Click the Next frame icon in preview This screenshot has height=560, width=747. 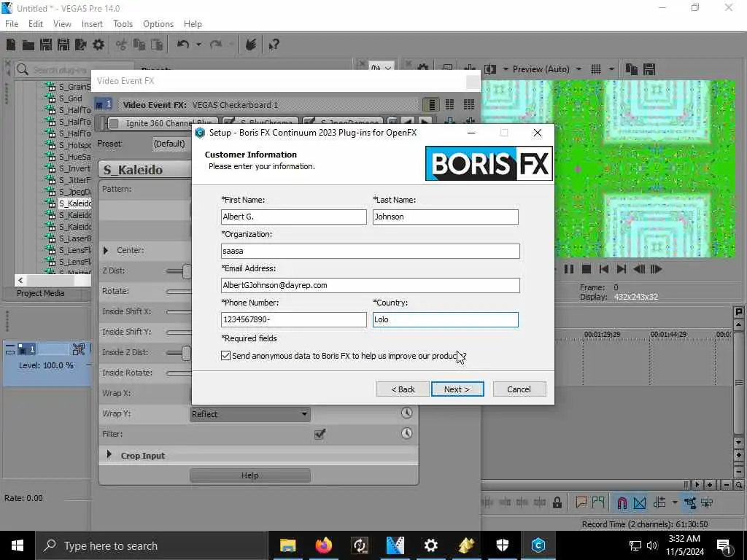click(656, 269)
